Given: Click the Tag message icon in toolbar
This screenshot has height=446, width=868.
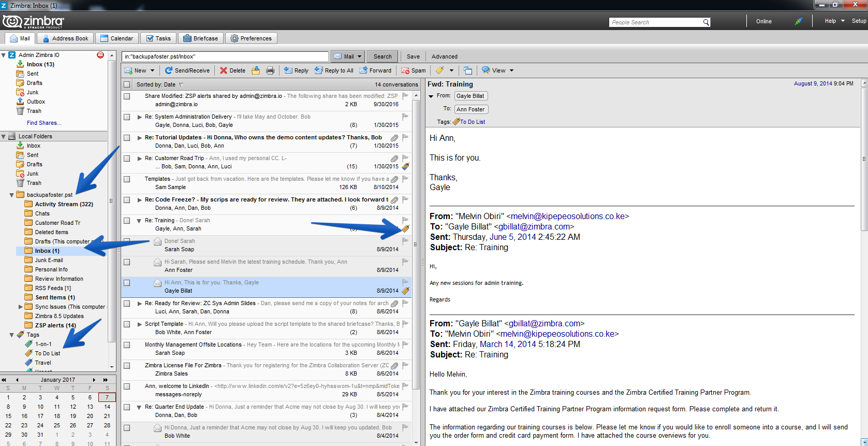Looking at the screenshot, I should pyautogui.click(x=439, y=70).
